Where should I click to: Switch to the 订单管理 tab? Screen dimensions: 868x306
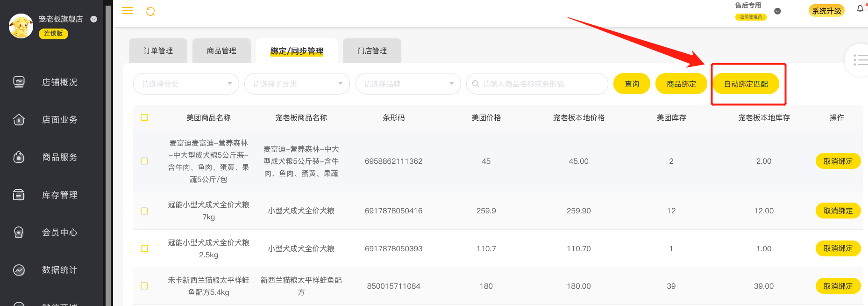(x=158, y=51)
